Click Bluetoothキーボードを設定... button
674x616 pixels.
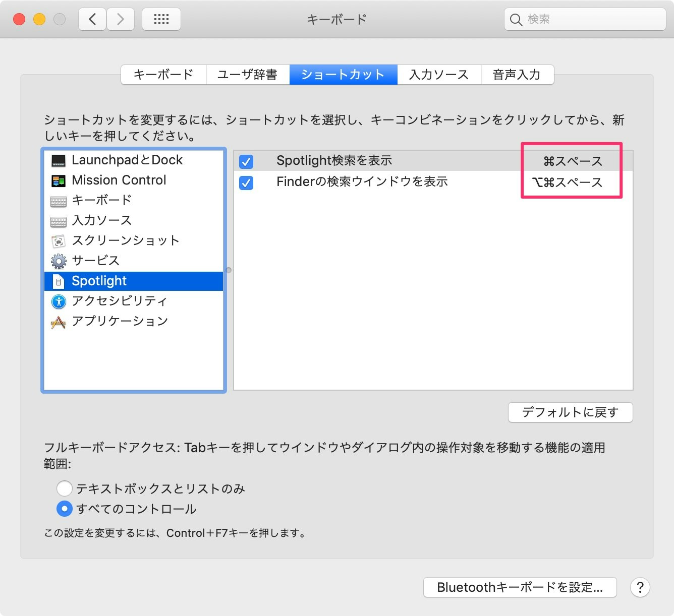click(520, 587)
